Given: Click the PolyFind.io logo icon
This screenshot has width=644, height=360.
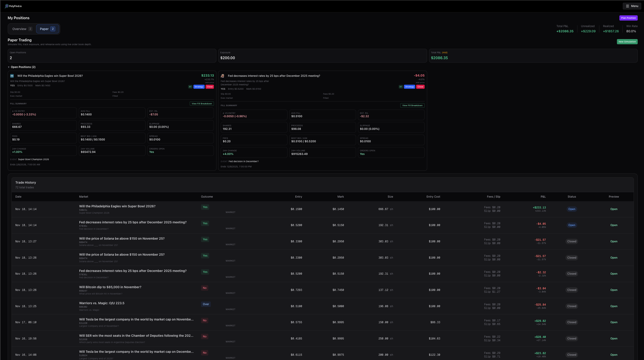Looking at the screenshot, I should point(7,6).
